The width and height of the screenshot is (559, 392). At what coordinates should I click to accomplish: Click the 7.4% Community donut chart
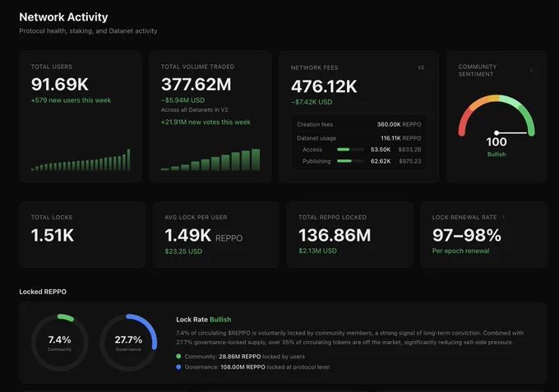tap(59, 343)
